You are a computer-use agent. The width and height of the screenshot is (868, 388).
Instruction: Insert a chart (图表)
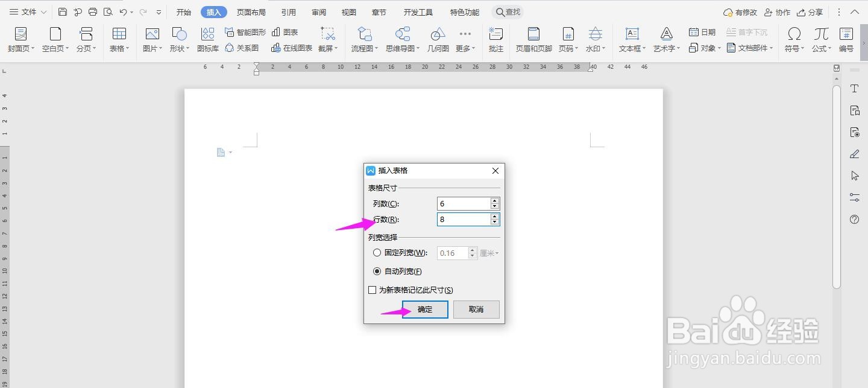click(285, 32)
